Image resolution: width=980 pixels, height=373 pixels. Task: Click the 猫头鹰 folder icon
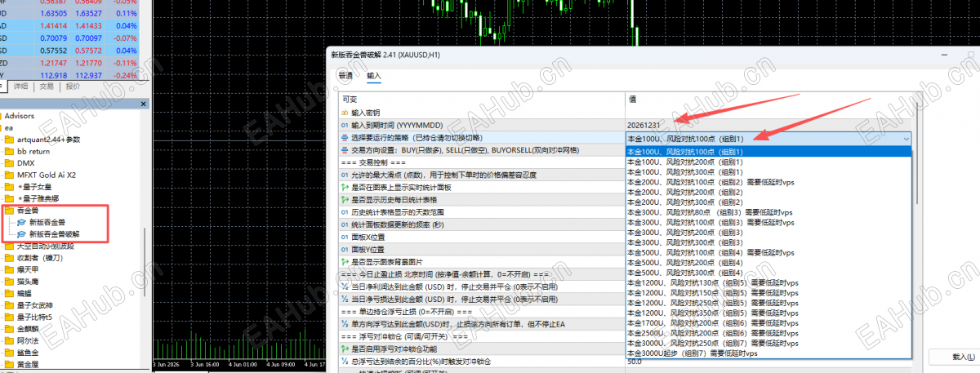click(x=8, y=282)
